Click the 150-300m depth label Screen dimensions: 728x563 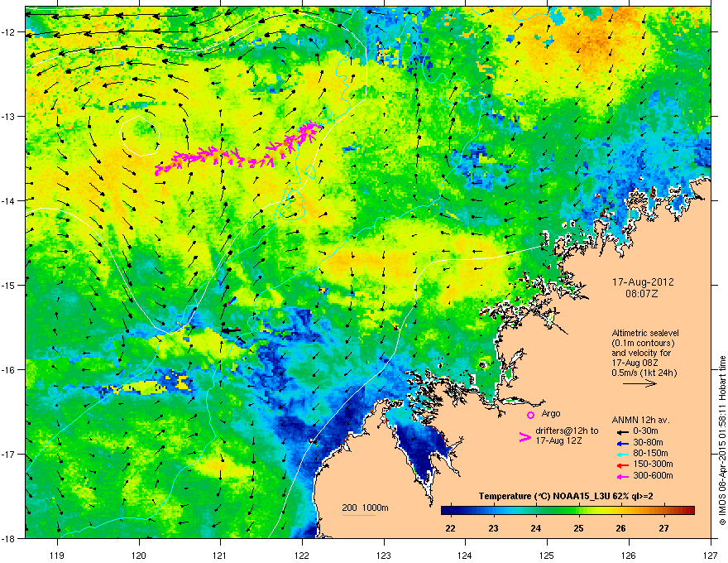[653, 464]
